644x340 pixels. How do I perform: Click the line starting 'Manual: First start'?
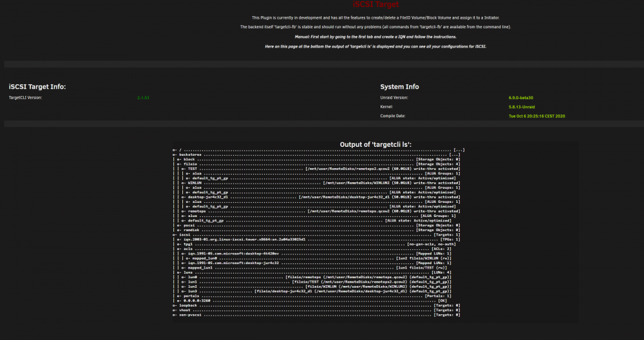pyautogui.click(x=375, y=37)
